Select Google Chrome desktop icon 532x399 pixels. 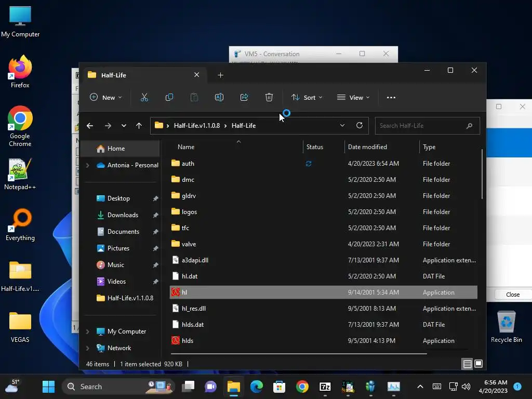coord(20,126)
